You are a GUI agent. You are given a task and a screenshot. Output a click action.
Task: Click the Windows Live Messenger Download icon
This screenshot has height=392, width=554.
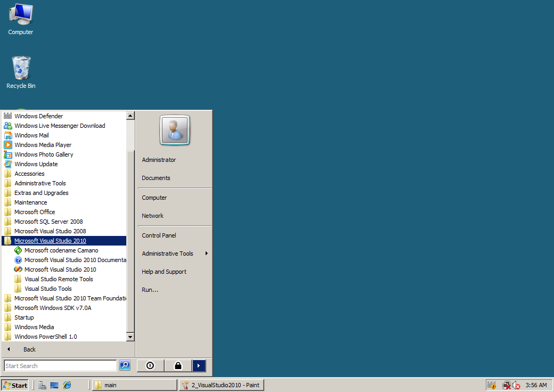(8, 125)
